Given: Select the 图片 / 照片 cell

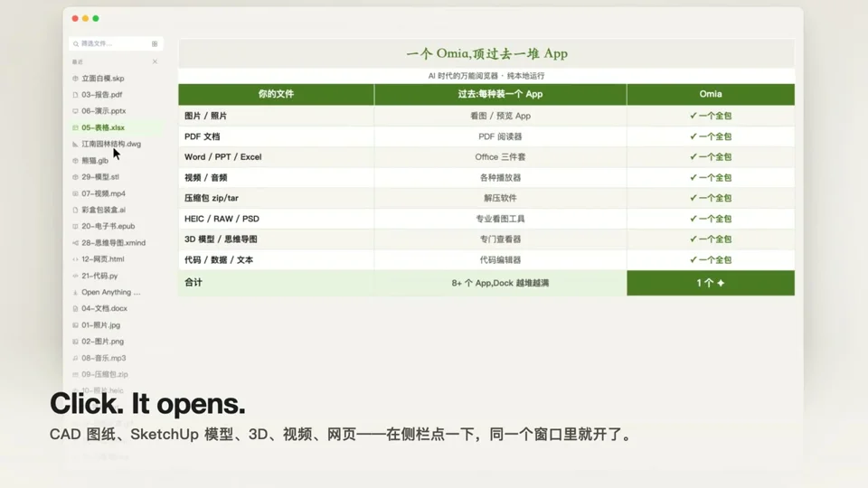Looking at the screenshot, I should pyautogui.click(x=276, y=116).
